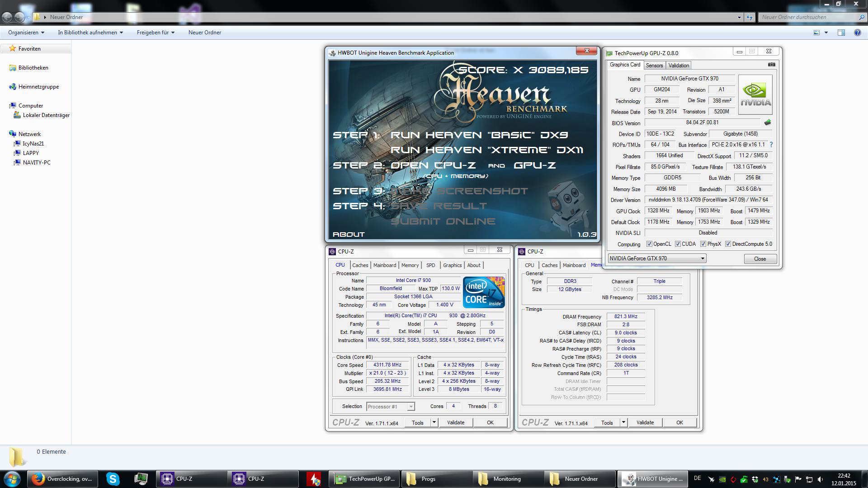Viewport: 868px width, 488px height.
Task: Click the GPU-Z screenshot camera icon
Action: pyautogui.click(x=771, y=65)
